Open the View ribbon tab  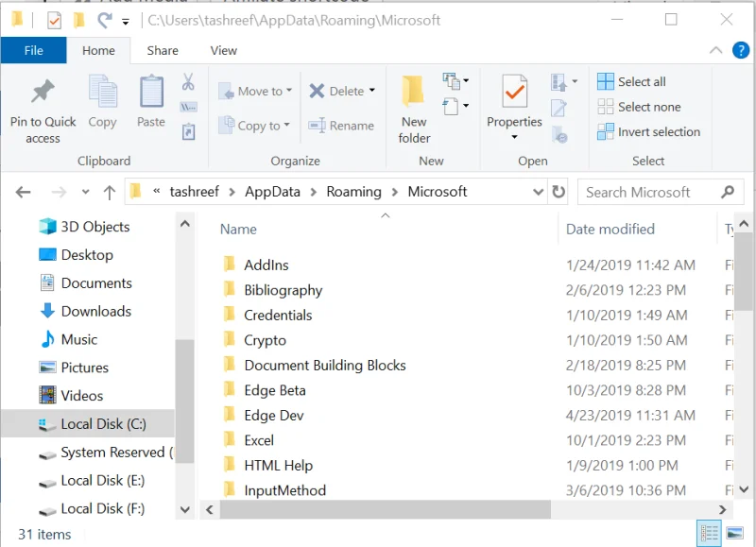tap(223, 50)
